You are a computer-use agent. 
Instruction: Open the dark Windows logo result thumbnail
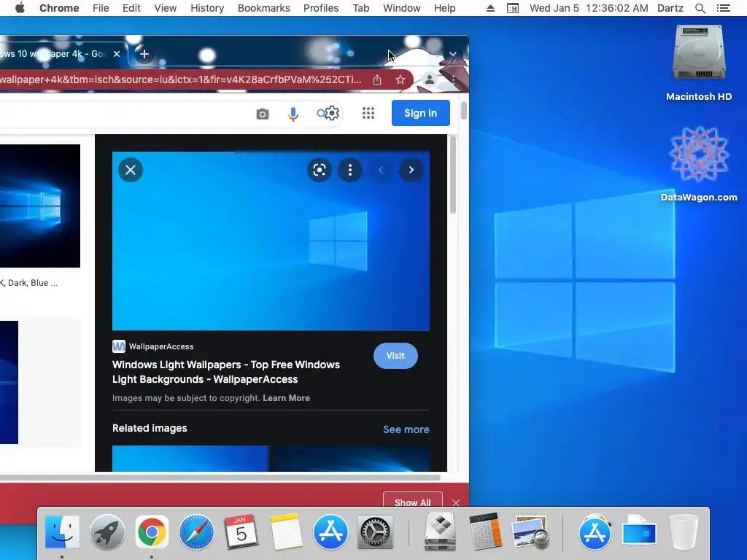tap(40, 206)
